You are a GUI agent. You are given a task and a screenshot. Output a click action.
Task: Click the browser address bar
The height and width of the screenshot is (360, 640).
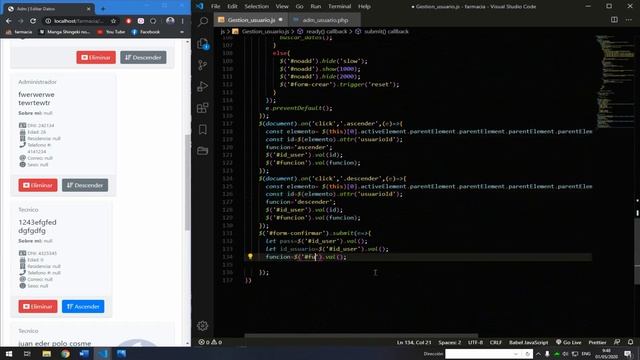tap(78, 21)
